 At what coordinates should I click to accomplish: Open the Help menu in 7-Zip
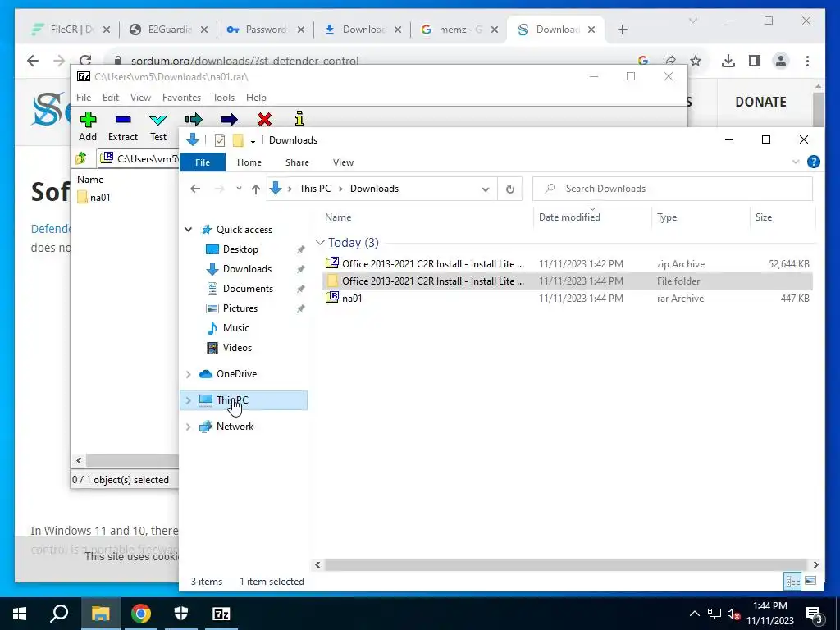coord(256,98)
